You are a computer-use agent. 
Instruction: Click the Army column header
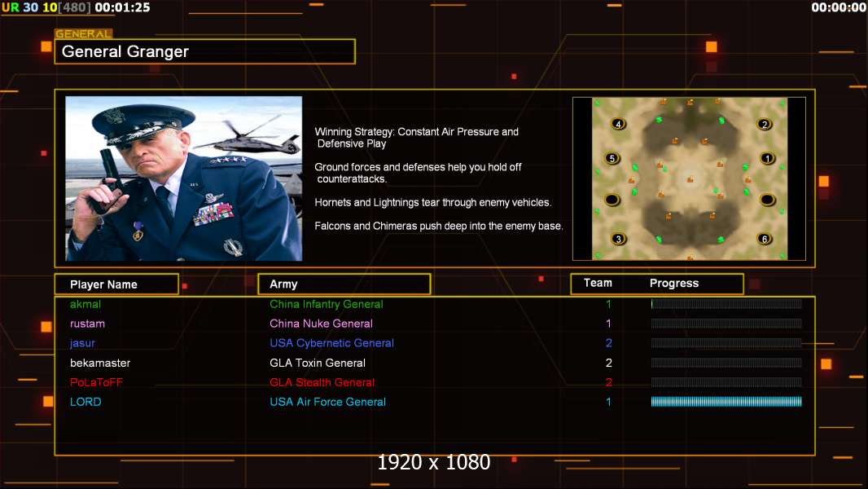tap(344, 284)
